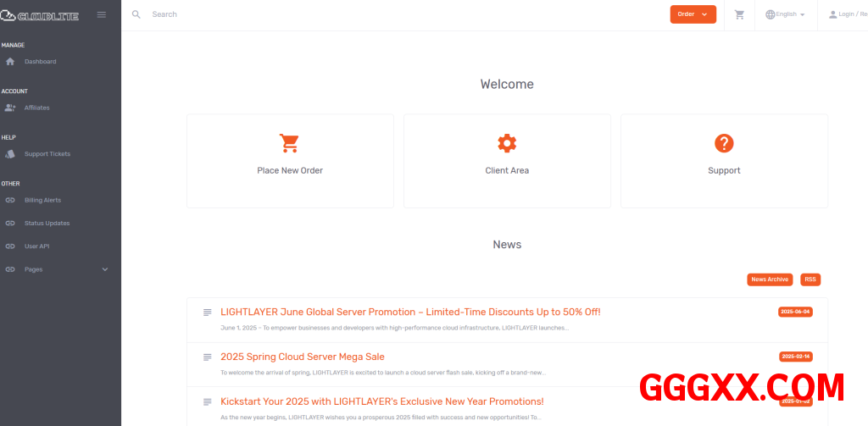Click the CloudLite logo in sidebar
The width and height of the screenshot is (868, 426).
click(x=40, y=14)
